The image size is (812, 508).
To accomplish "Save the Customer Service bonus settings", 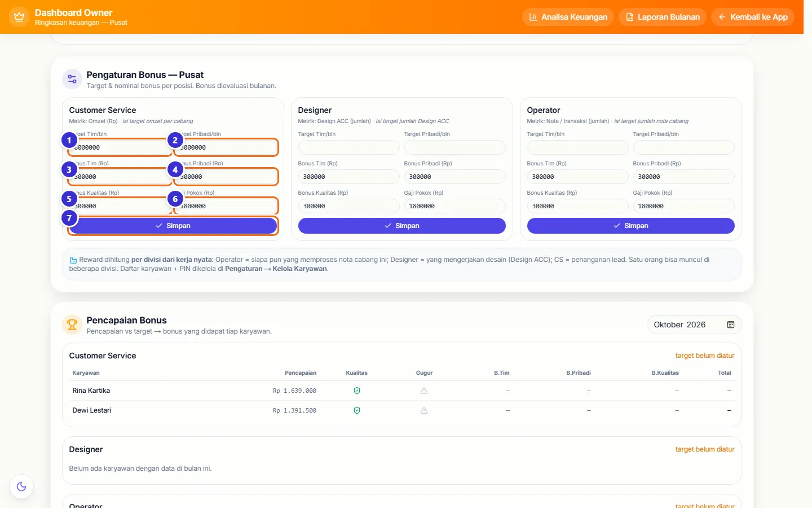I will [x=173, y=226].
